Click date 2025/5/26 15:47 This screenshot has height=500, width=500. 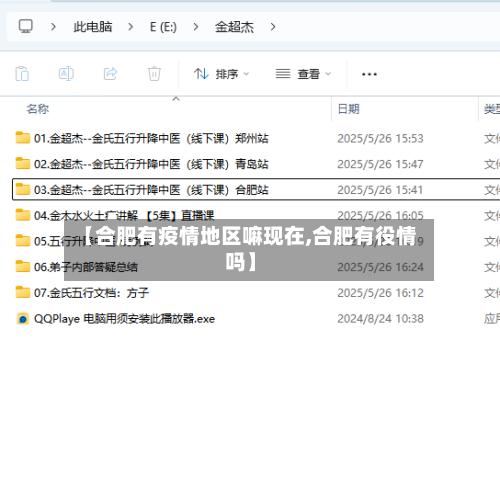tap(380, 164)
